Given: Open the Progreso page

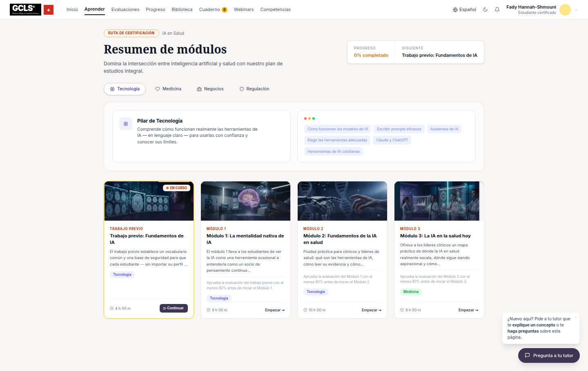Looking at the screenshot, I should coord(156,9).
